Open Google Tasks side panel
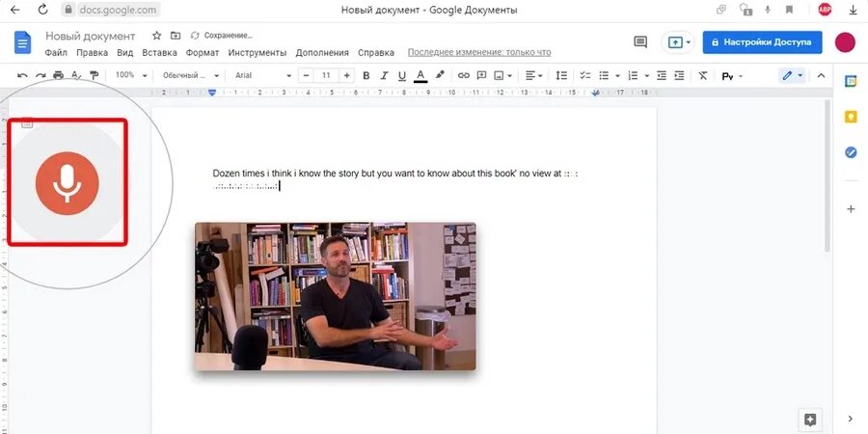 pyautogui.click(x=851, y=152)
